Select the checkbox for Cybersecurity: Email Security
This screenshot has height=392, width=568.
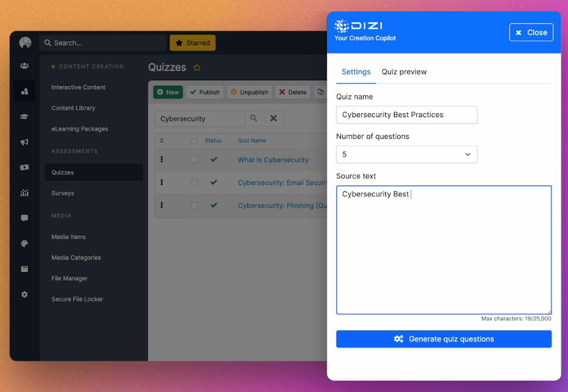pos(195,183)
